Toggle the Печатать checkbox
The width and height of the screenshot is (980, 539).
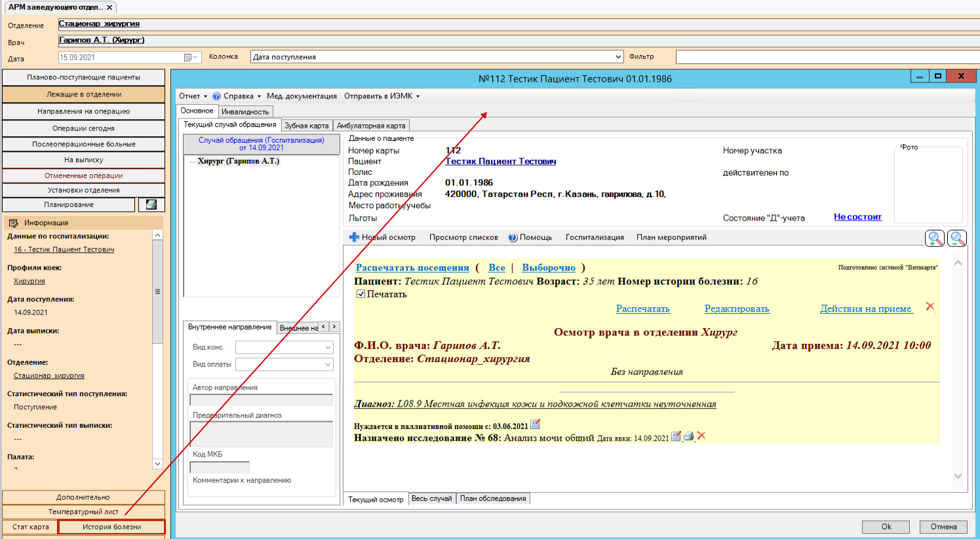361,294
